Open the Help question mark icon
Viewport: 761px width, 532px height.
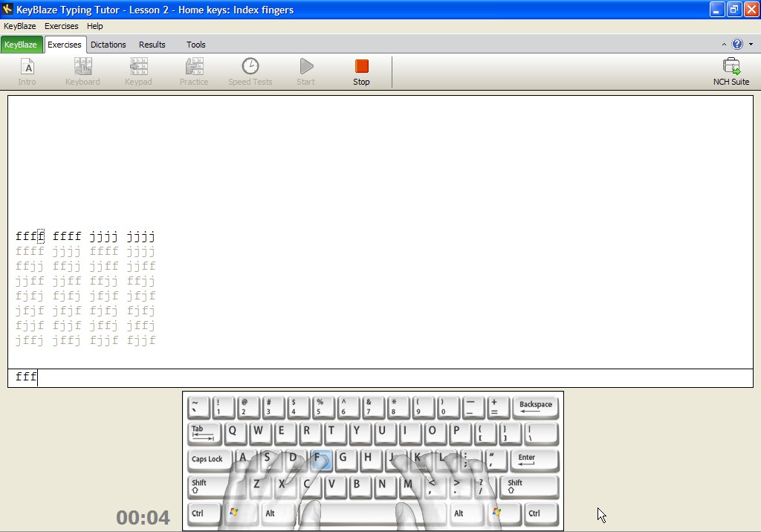[736, 44]
